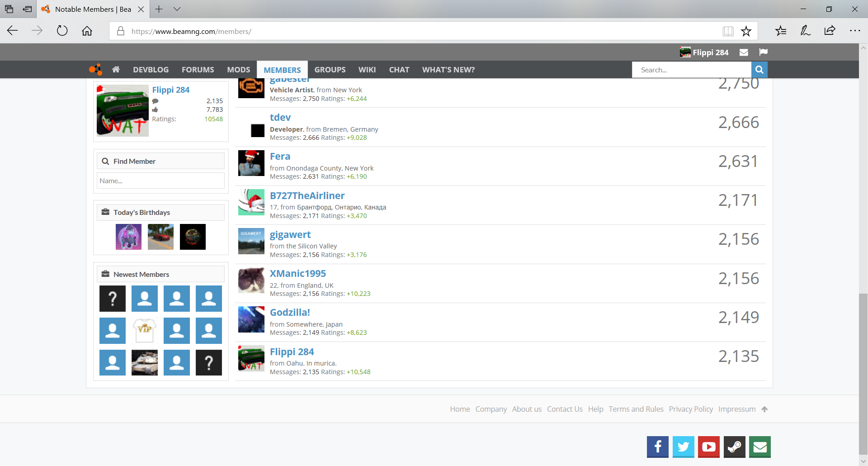Click the share page icon

[x=830, y=31]
